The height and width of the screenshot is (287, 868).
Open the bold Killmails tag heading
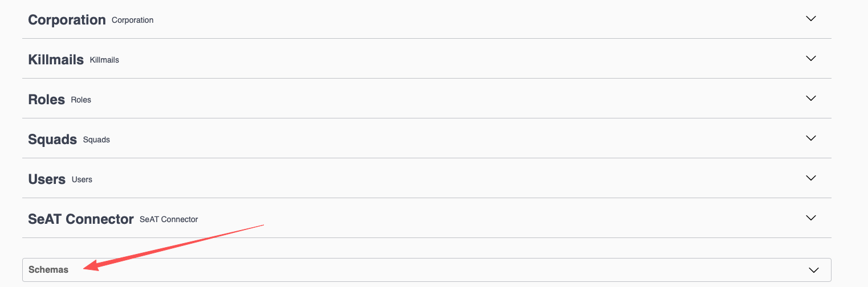[56, 60]
